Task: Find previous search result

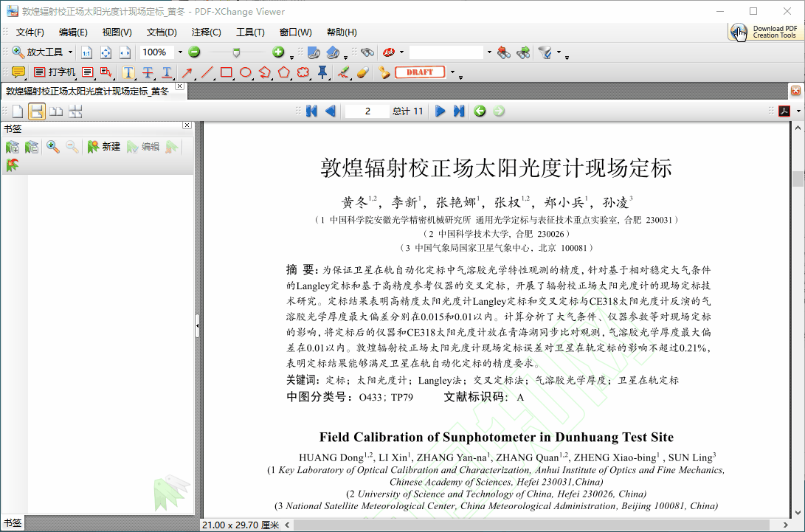Action: [x=504, y=52]
